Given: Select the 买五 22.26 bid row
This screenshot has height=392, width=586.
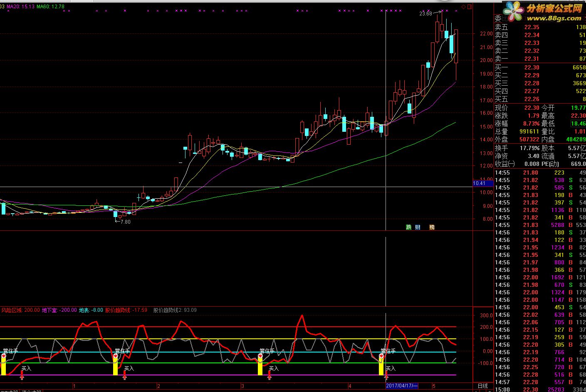Looking at the screenshot, I should point(540,99).
